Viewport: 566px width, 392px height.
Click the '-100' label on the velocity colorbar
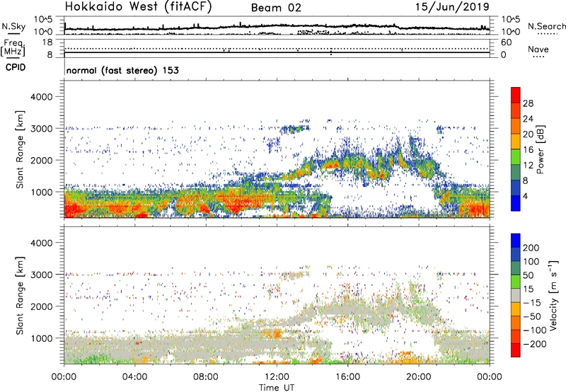click(534, 330)
